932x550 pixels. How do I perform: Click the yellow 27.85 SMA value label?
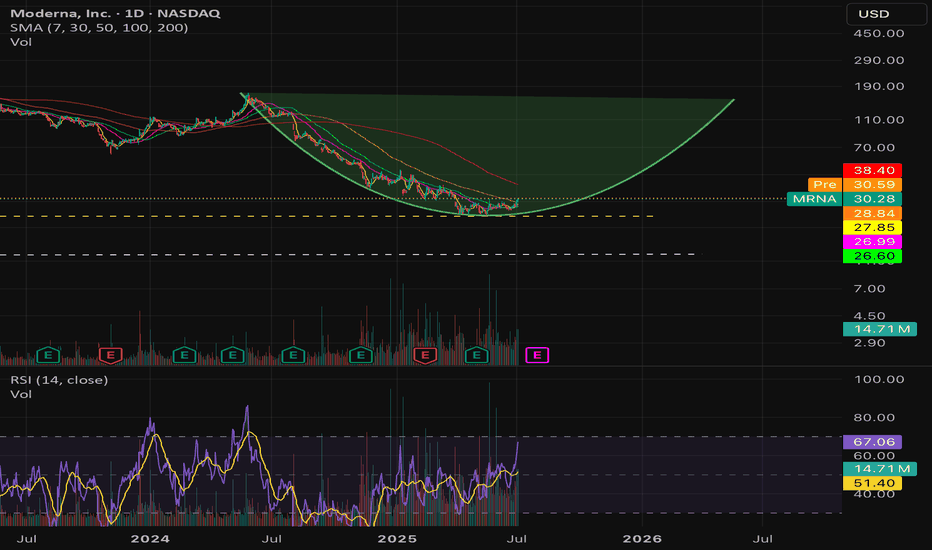tap(873, 227)
